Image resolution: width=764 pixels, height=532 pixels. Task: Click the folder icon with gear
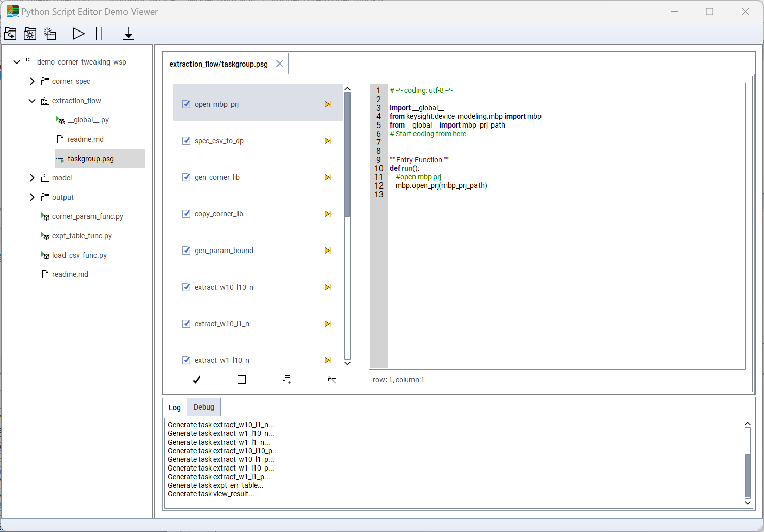click(x=30, y=34)
